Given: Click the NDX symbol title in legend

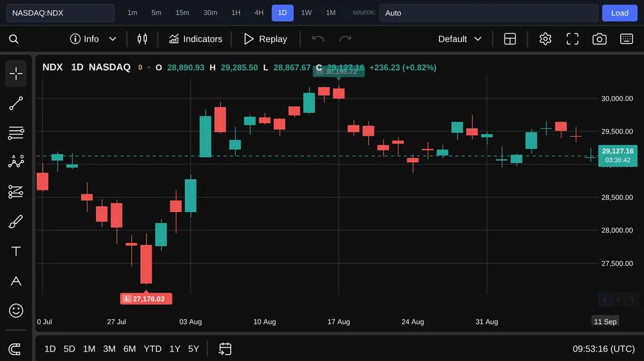Looking at the screenshot, I should click(52, 67).
